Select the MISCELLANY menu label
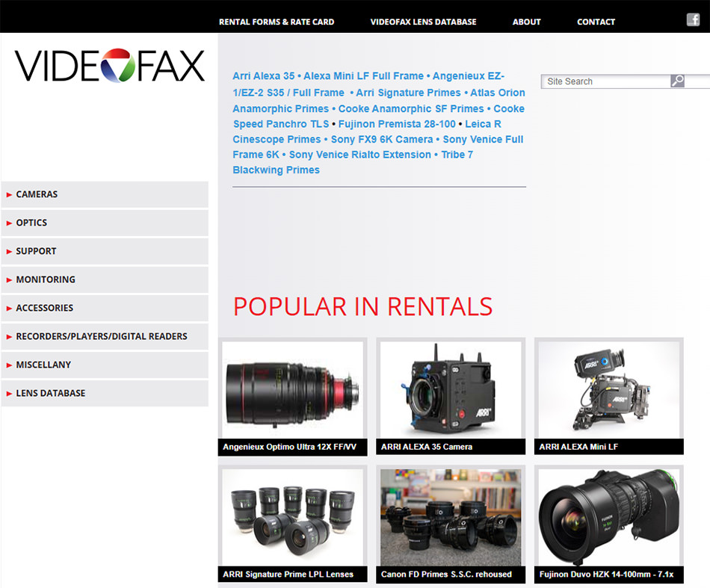Viewport: 710px width, 588px height. (x=43, y=365)
